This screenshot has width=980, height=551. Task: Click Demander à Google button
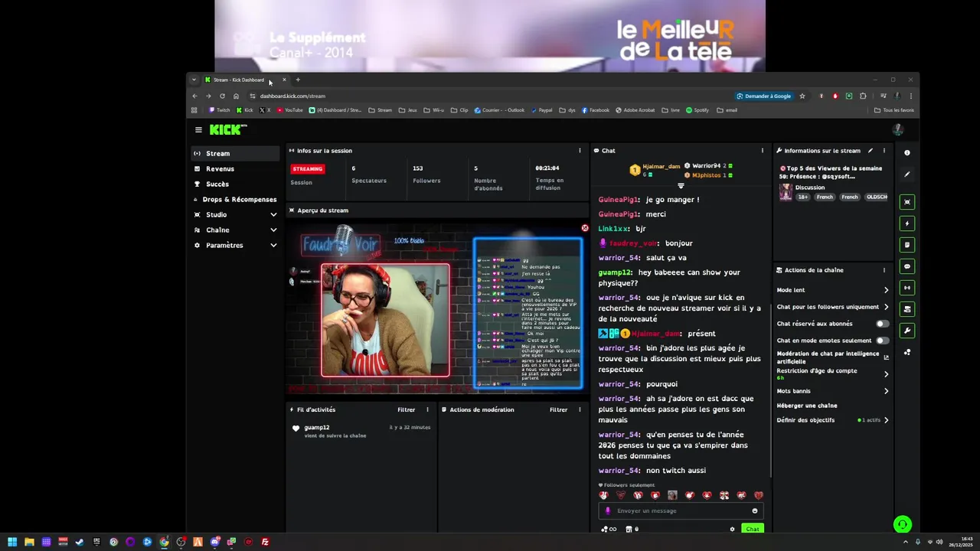click(763, 96)
